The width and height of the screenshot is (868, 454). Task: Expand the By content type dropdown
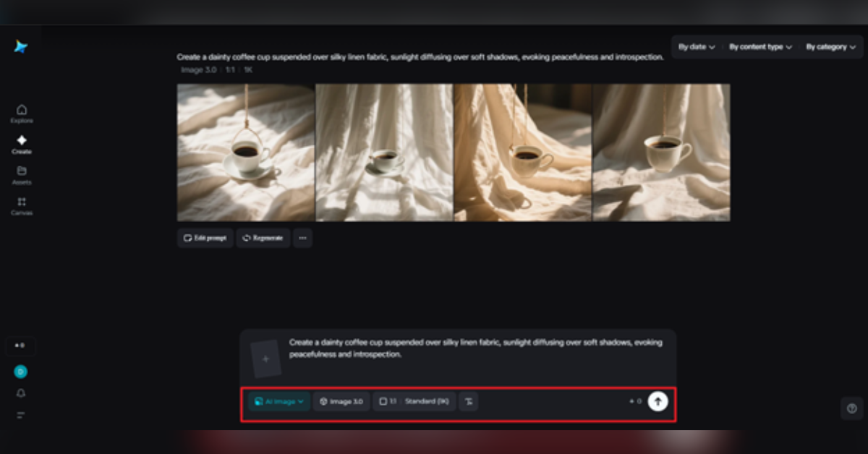pos(760,47)
